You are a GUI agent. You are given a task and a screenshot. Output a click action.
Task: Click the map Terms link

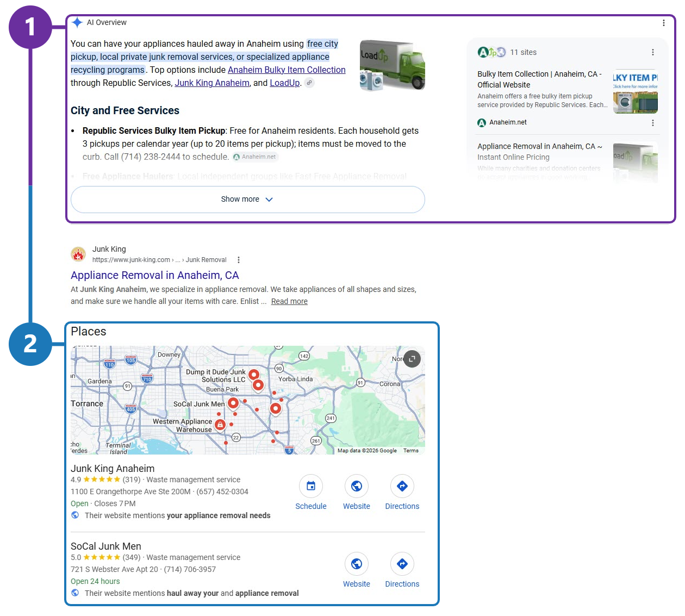point(411,451)
